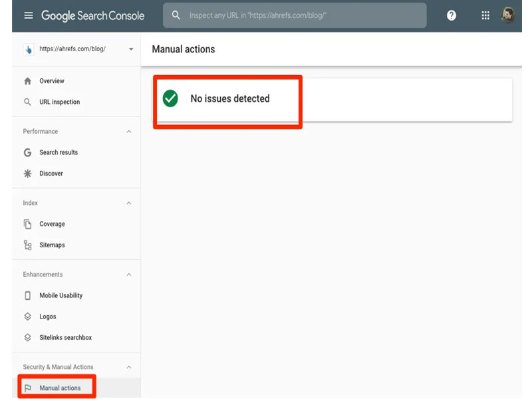Click the Google Search Console logo
The image size is (532, 399).
pyautogui.click(x=92, y=15)
